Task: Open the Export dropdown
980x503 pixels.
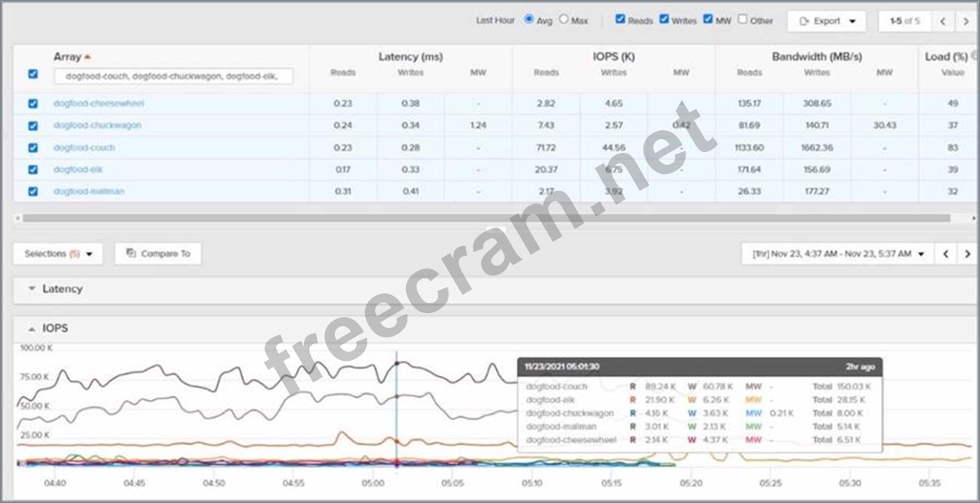Action: coord(826,22)
